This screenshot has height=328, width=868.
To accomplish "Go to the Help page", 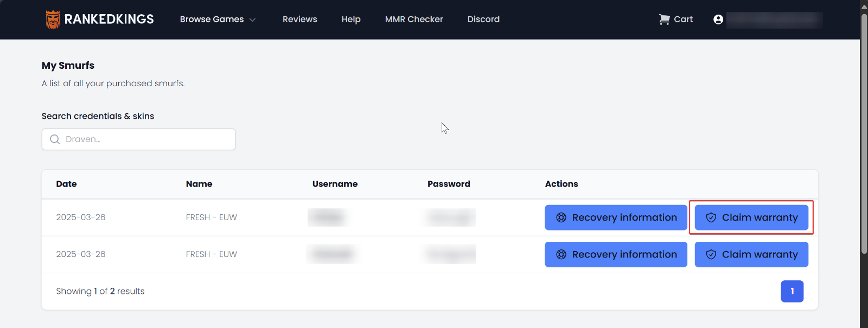I will click(351, 20).
